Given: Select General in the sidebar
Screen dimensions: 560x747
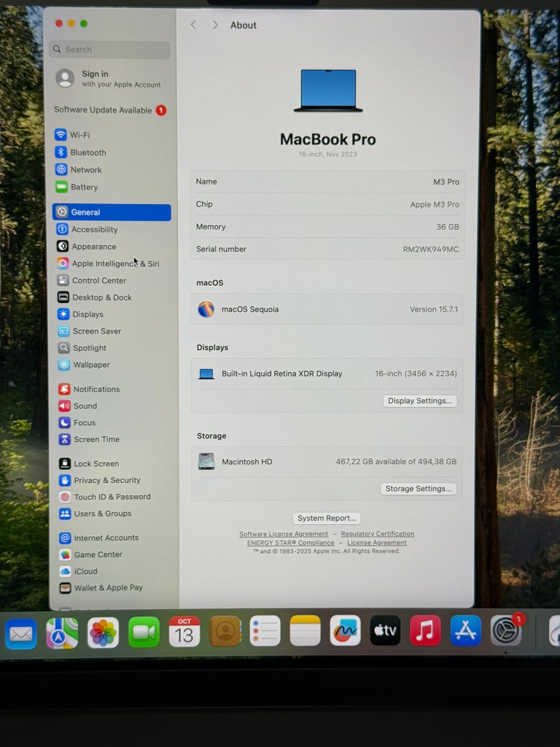Looking at the screenshot, I should pyautogui.click(x=111, y=212).
